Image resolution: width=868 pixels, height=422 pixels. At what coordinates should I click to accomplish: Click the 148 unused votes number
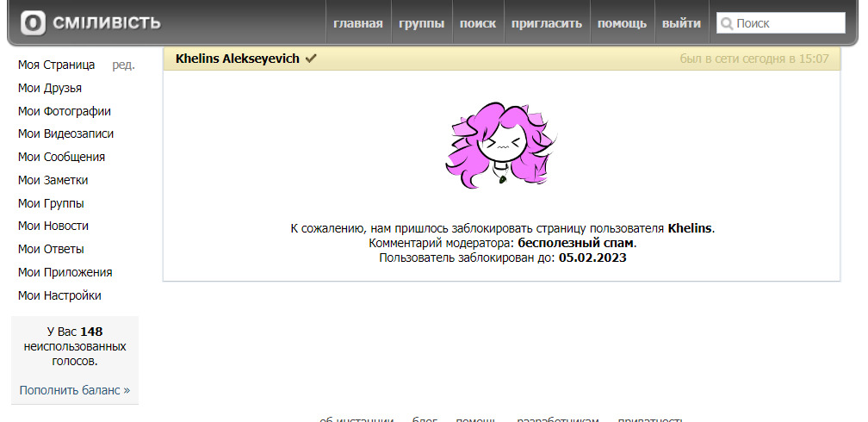click(91, 332)
